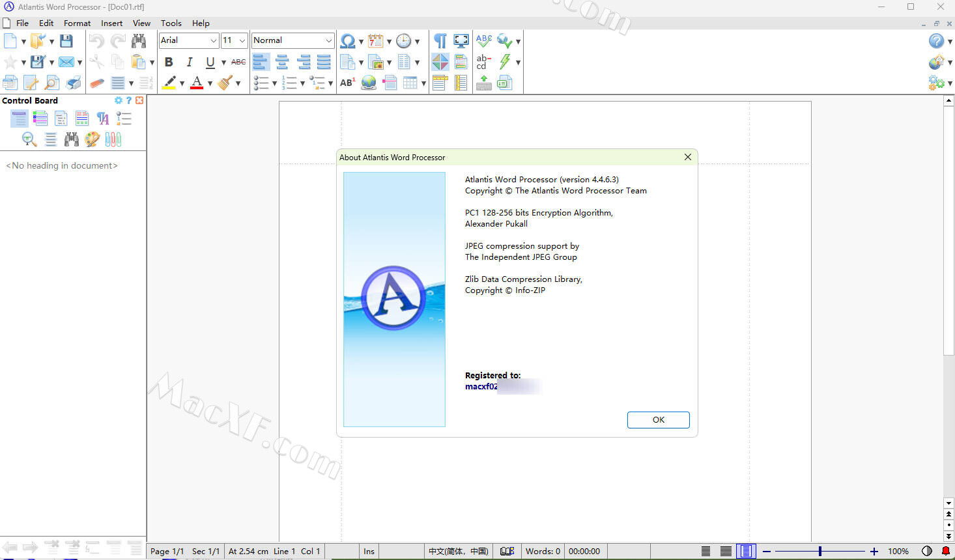Open the Edit menu
This screenshot has height=560, width=955.
[x=46, y=23]
